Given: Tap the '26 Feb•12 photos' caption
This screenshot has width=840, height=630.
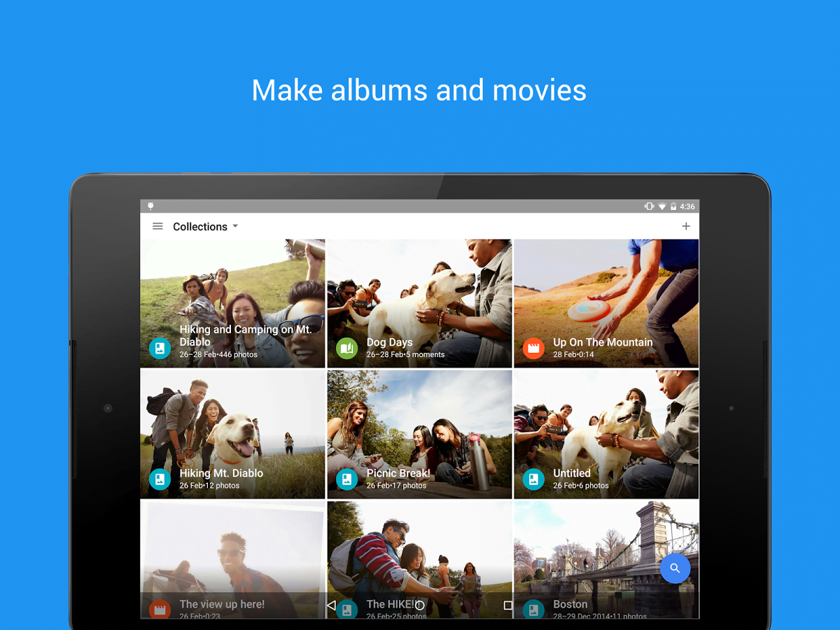Looking at the screenshot, I should 209,486.
